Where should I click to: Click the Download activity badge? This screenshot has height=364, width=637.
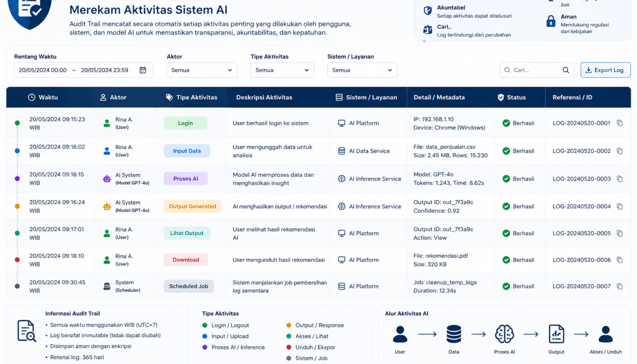186,260
